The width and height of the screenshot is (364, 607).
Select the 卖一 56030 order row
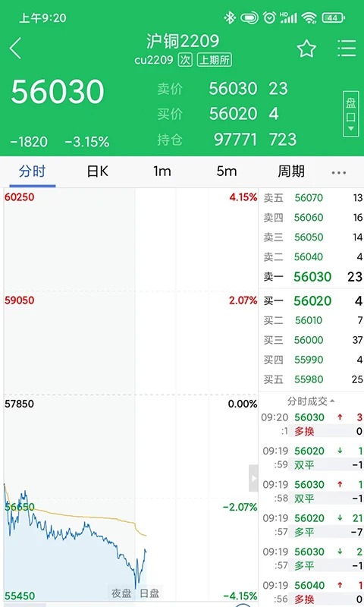pos(312,277)
